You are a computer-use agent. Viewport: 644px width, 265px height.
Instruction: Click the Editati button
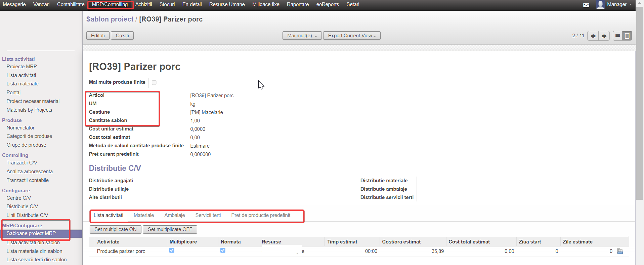(98, 36)
